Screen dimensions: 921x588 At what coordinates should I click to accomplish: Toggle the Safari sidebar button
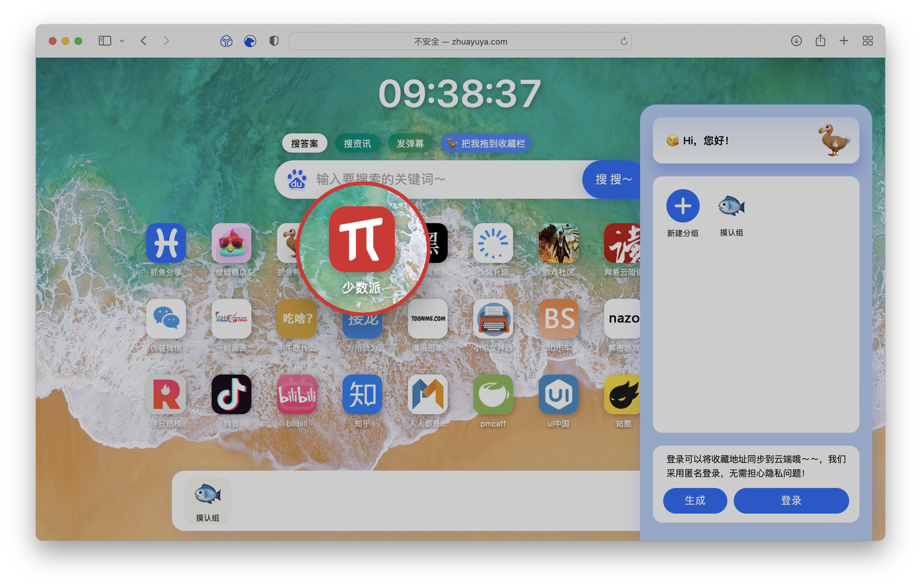tap(105, 41)
